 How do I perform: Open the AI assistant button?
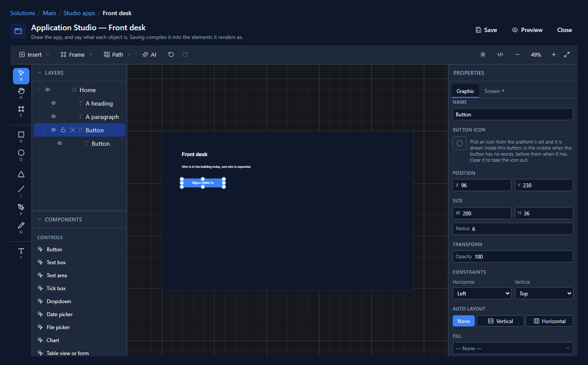point(150,54)
